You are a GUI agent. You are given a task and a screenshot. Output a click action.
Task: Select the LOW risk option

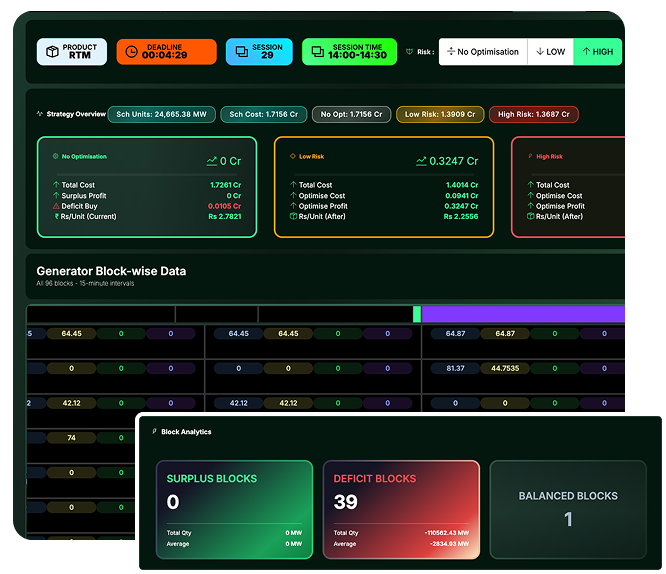[550, 52]
